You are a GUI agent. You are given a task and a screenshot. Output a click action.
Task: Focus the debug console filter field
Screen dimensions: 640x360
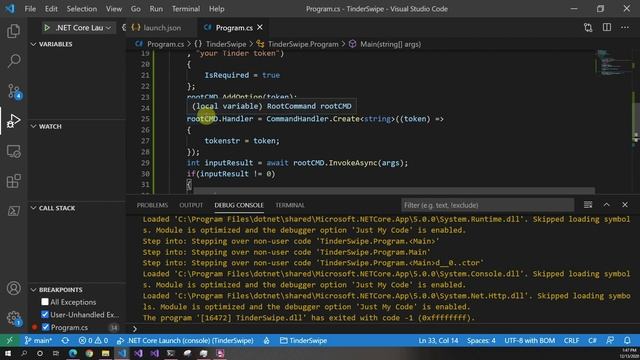pyautogui.click(x=487, y=205)
